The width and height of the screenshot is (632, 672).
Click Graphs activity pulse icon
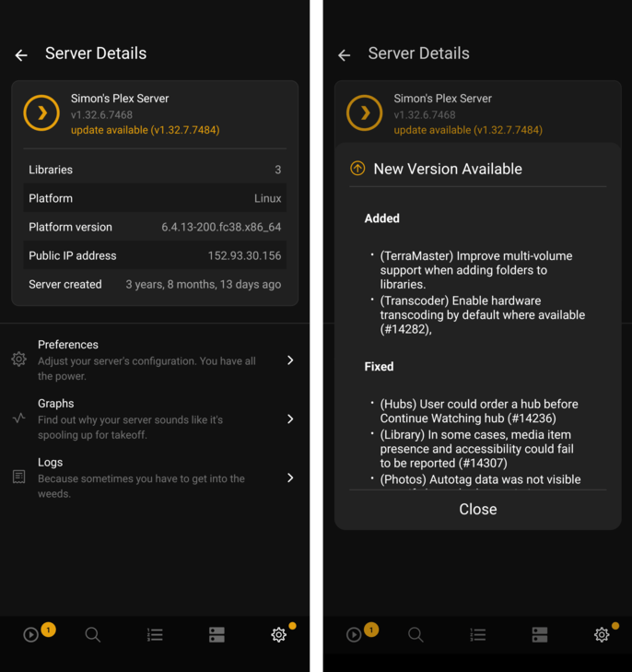tap(18, 418)
